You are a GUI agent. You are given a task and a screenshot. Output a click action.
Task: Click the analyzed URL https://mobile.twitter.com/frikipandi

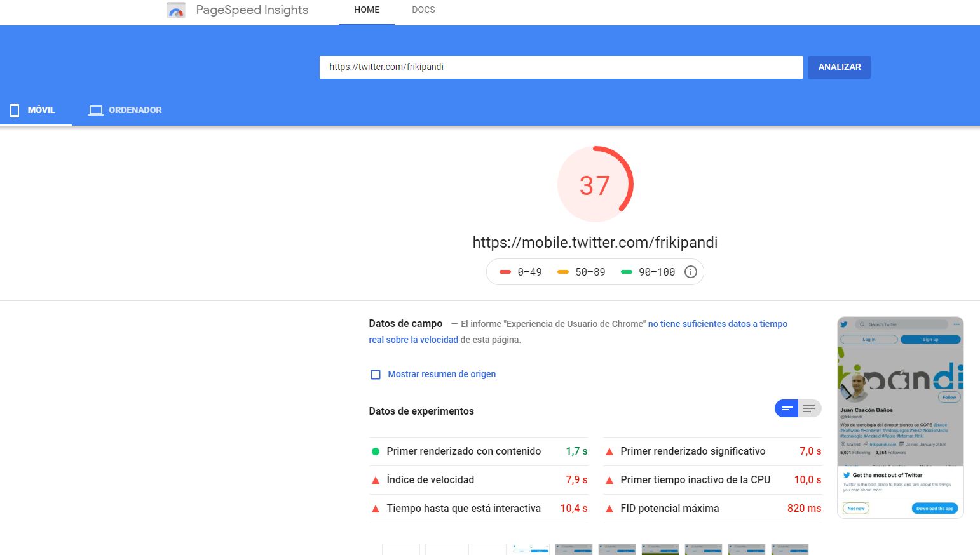coord(595,243)
